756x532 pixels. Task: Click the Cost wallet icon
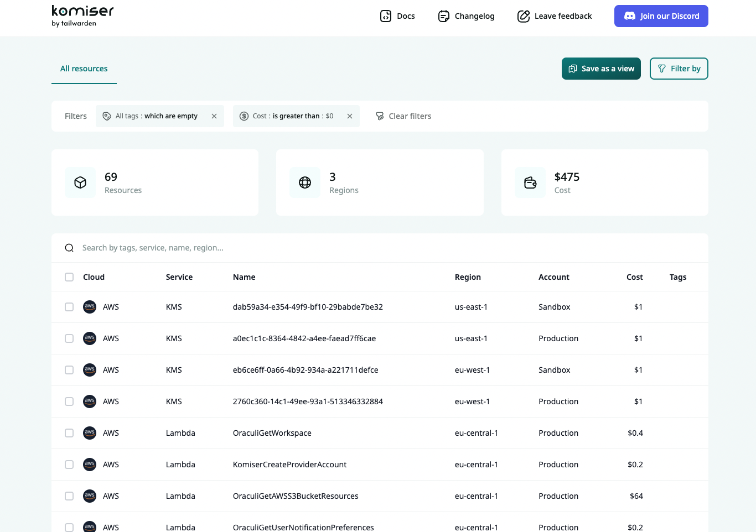coord(530,182)
